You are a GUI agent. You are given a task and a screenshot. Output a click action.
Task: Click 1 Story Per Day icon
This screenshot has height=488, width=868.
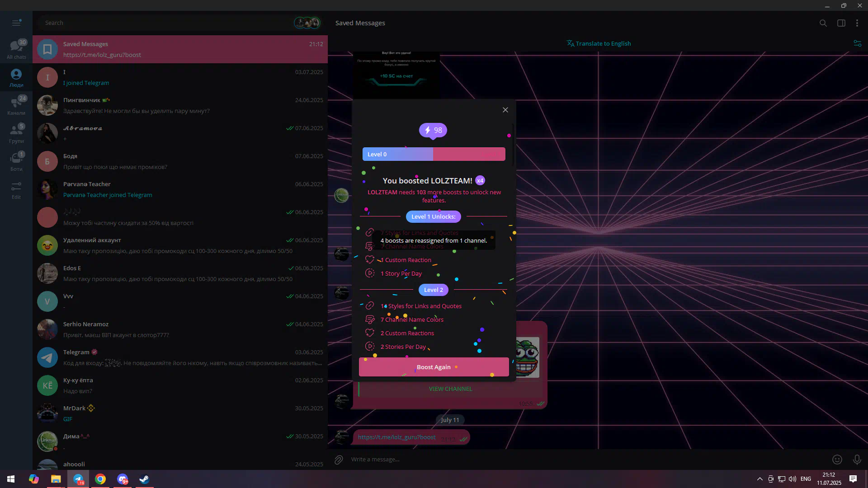[x=370, y=273]
